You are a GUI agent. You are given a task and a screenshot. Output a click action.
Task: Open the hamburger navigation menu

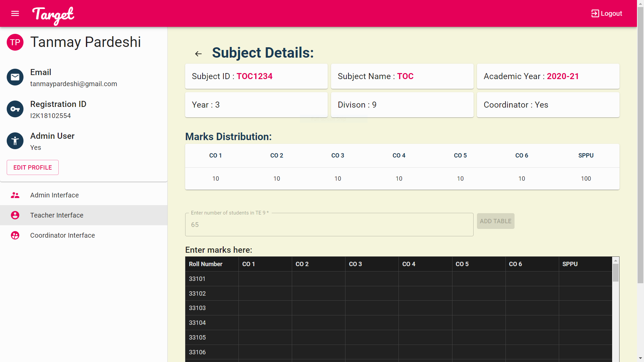(x=15, y=13)
